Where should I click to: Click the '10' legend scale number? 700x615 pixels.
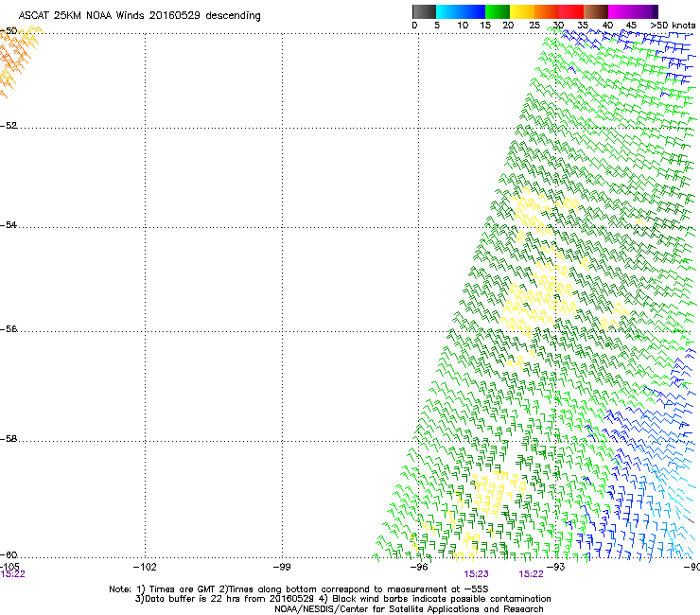click(x=463, y=26)
